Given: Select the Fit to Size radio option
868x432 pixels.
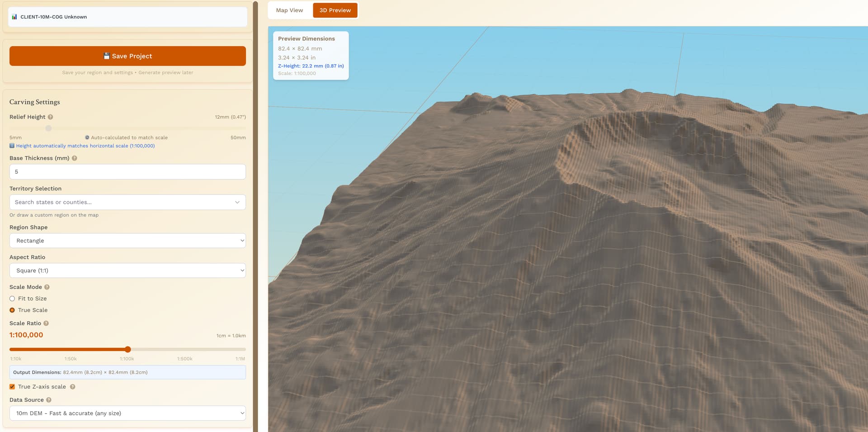Looking at the screenshot, I should coord(12,299).
